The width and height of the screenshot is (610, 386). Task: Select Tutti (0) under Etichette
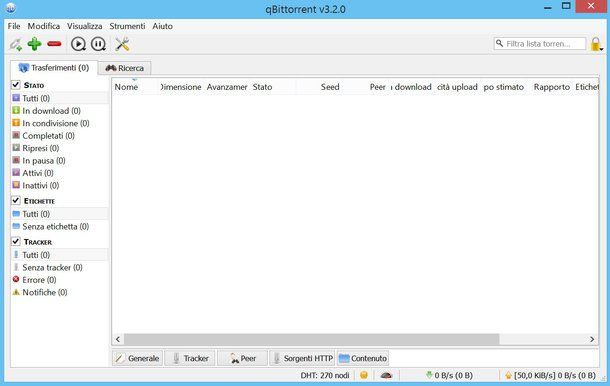coord(60,214)
